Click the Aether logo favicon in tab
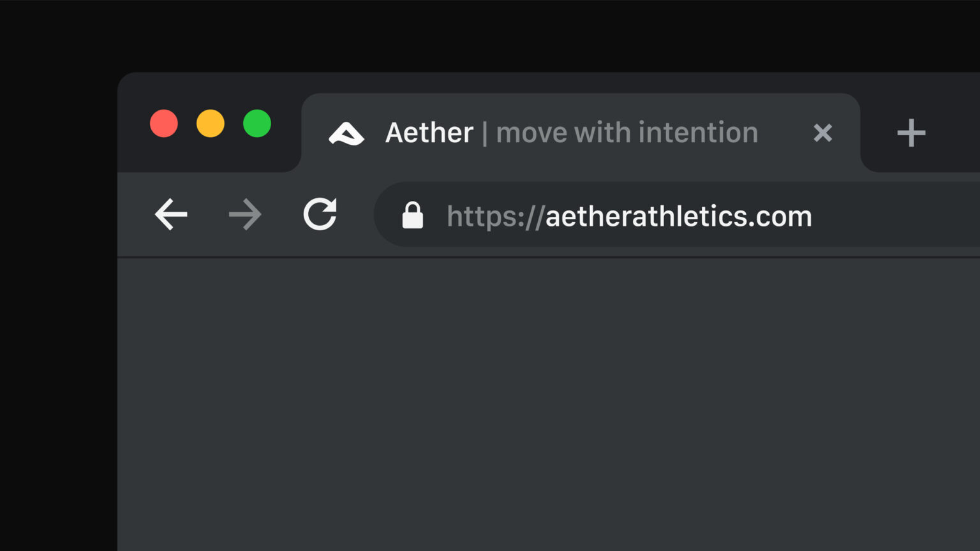This screenshot has width=980, height=551. 346,133
